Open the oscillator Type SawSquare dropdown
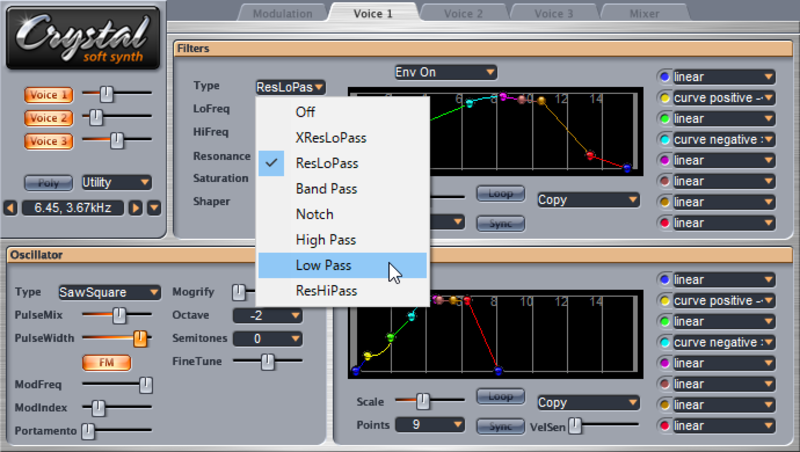 [109, 292]
